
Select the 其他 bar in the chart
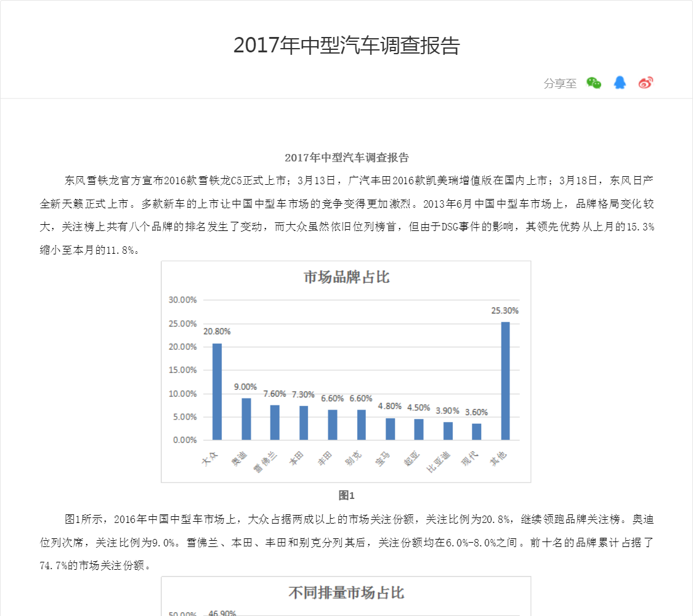coord(506,381)
